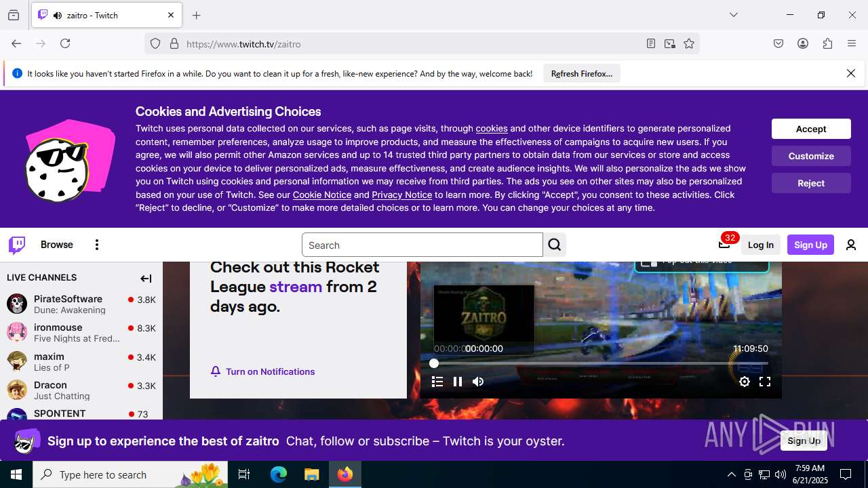Open the cookies link in notice
868x488 pixels.
click(492, 128)
